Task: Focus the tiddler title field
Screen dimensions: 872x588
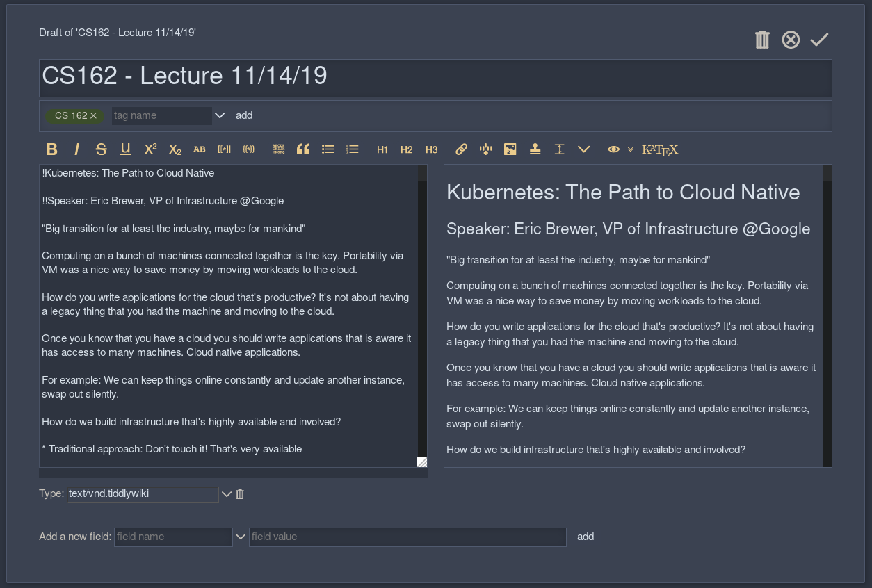Action: pyautogui.click(x=435, y=78)
